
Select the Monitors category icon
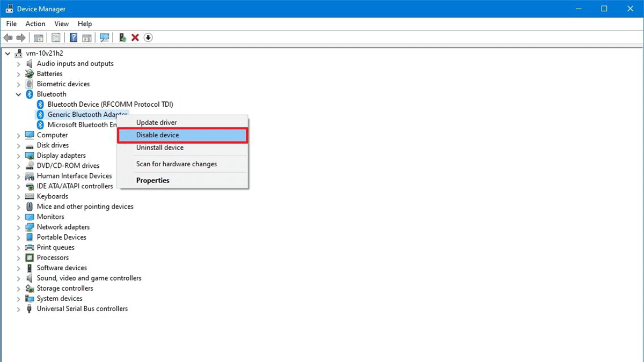click(x=30, y=217)
